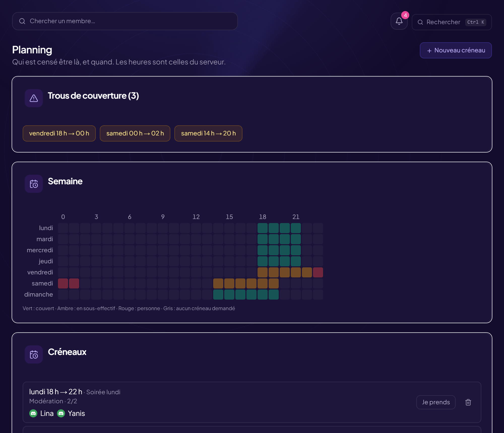
Task: Click red cell vendredi at 23 h
Action: click(318, 272)
